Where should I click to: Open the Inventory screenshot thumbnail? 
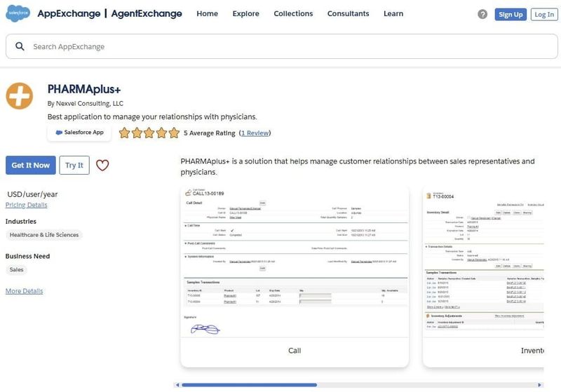click(x=483, y=276)
